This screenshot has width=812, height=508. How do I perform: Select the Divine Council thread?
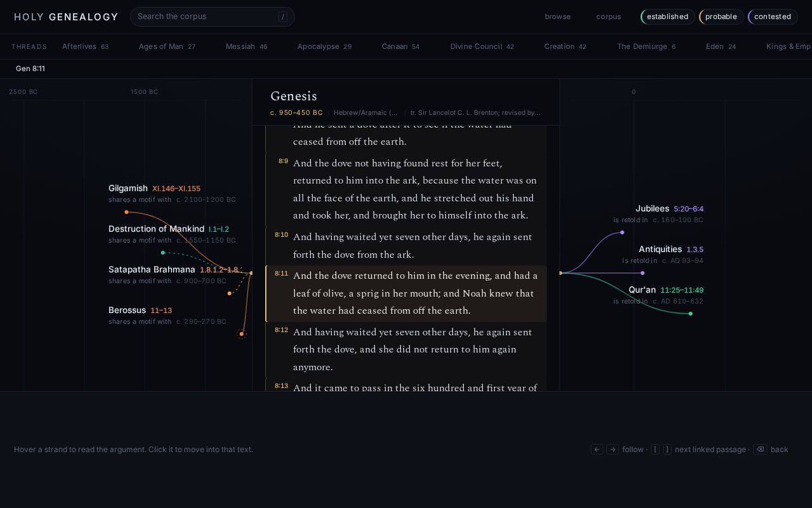482,46
